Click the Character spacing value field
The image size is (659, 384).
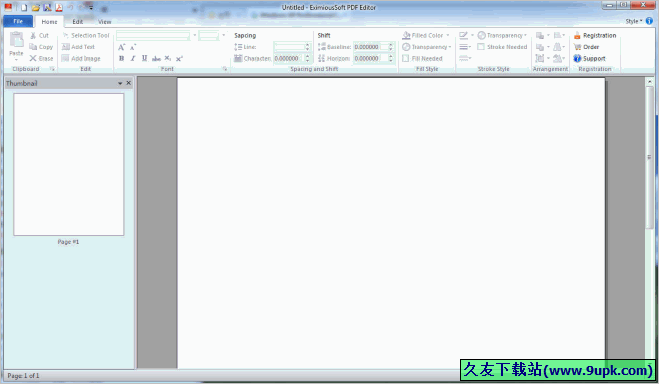tap(289, 58)
